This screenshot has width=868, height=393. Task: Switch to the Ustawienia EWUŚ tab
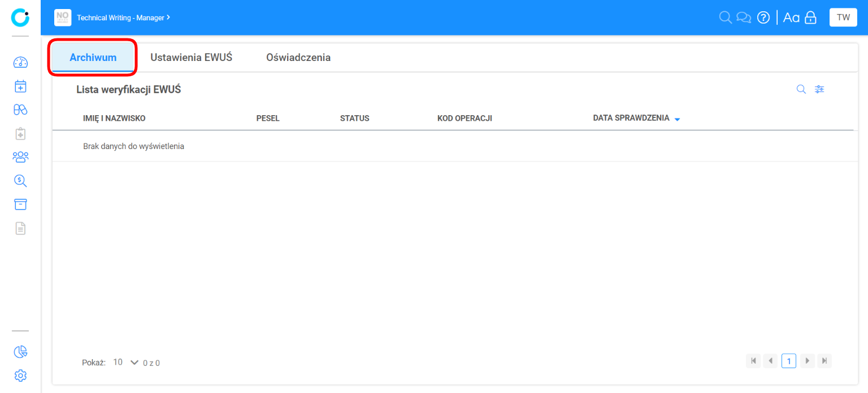tap(192, 58)
